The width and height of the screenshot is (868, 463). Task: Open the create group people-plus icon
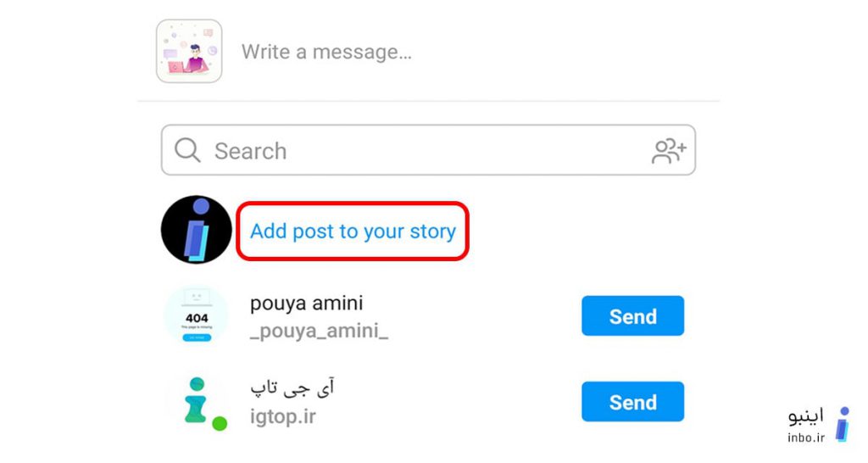[x=669, y=151]
